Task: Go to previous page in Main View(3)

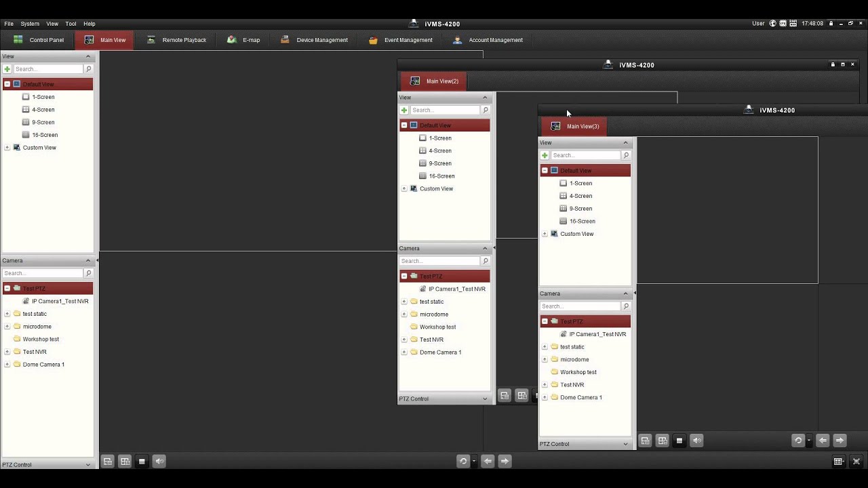Action: tap(823, 441)
